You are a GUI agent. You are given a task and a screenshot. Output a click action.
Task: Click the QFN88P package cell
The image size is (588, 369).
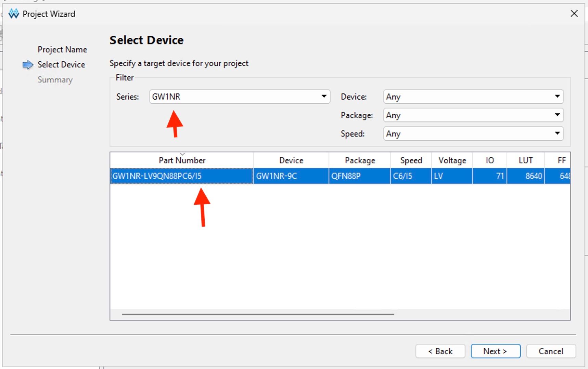(x=360, y=176)
